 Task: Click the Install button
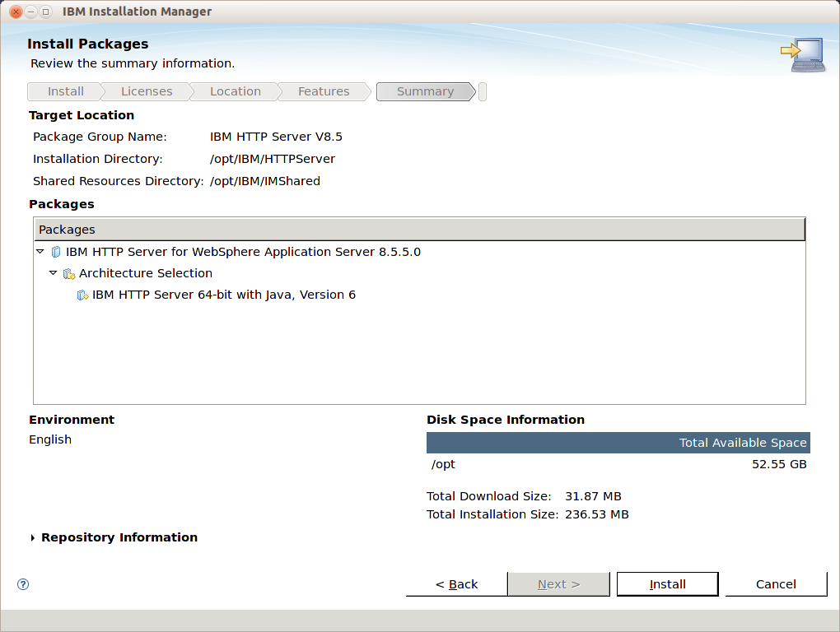click(668, 584)
